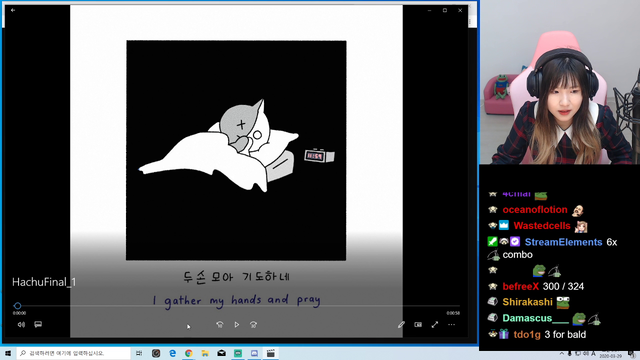This screenshot has width=640, height=360.
Task: Click the pencil edit icon
Action: [401, 324]
